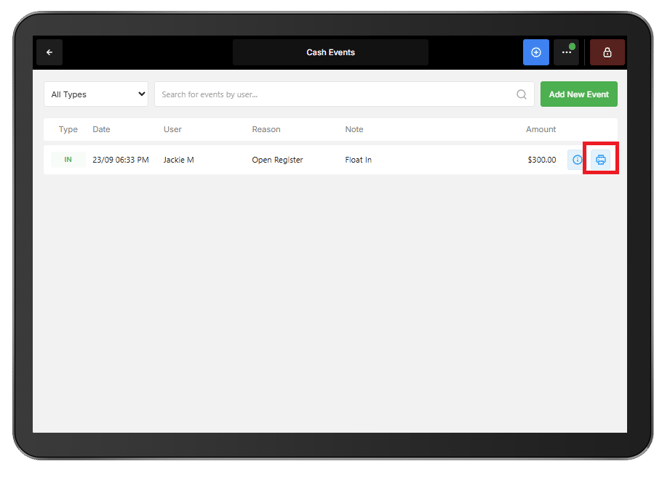Click the Type column header
This screenshot has width=670, height=477.
[x=68, y=129]
